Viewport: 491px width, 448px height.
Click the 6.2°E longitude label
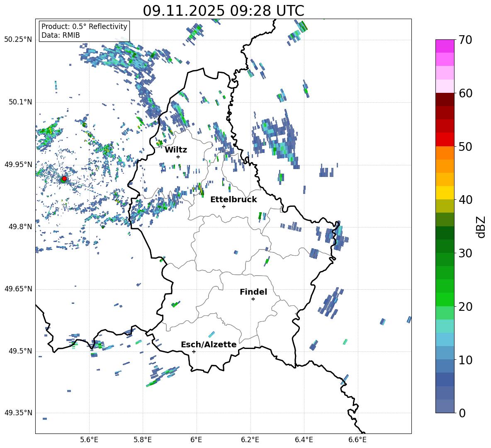(250, 440)
